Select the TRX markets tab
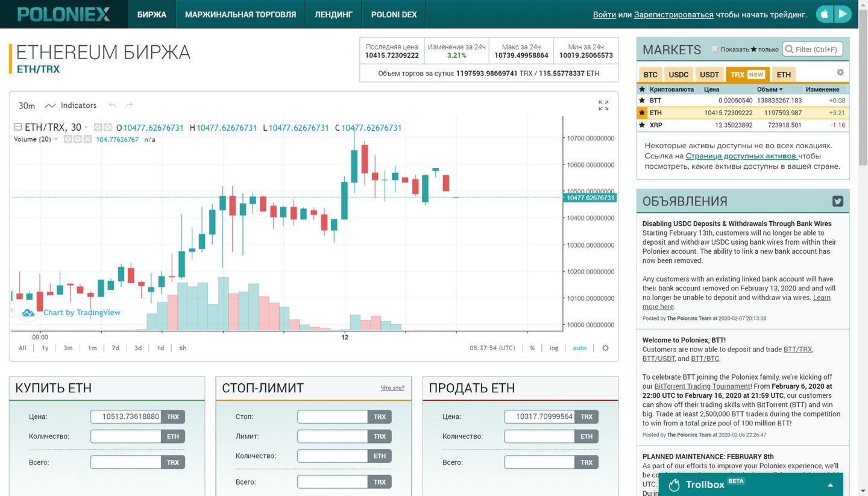868x496 pixels. pos(747,75)
